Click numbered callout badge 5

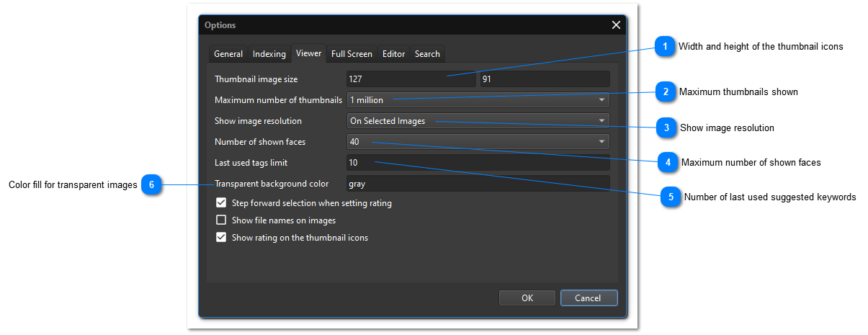tap(671, 197)
